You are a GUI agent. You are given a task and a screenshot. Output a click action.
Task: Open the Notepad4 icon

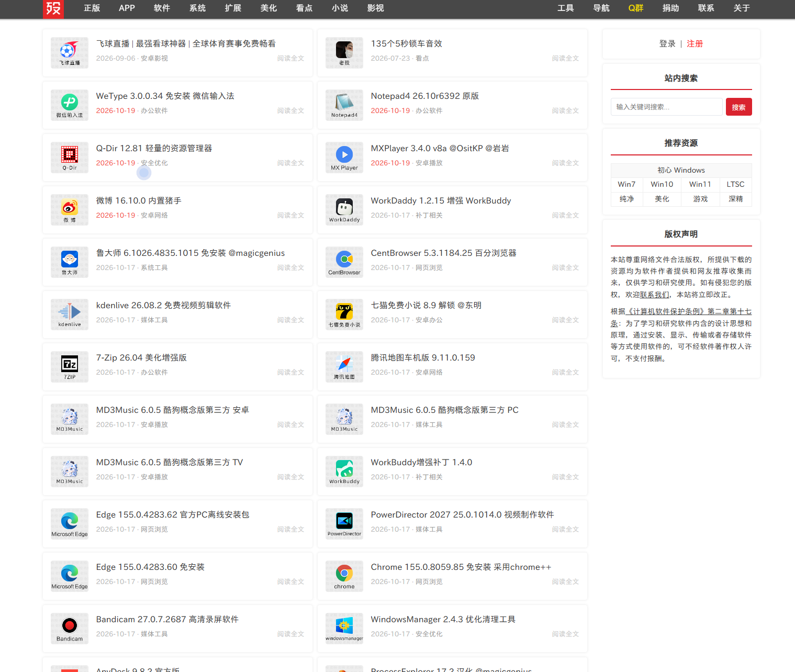coord(344,105)
